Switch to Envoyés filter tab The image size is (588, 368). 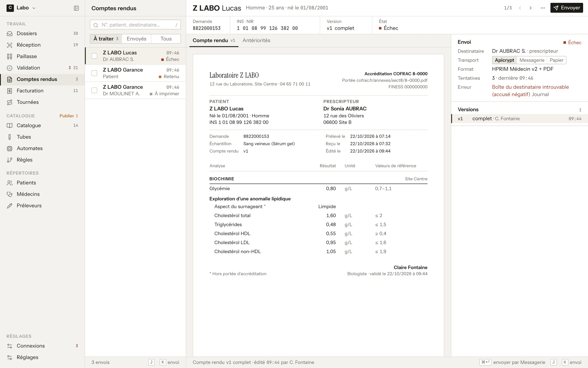(136, 39)
